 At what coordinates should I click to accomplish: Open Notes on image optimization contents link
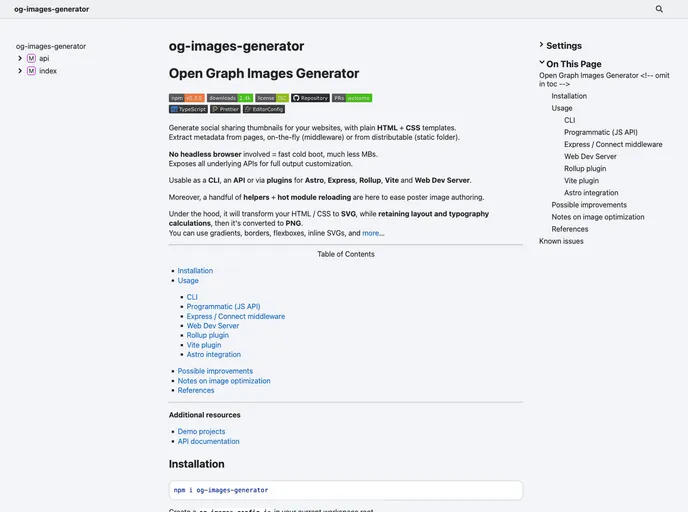tap(224, 381)
